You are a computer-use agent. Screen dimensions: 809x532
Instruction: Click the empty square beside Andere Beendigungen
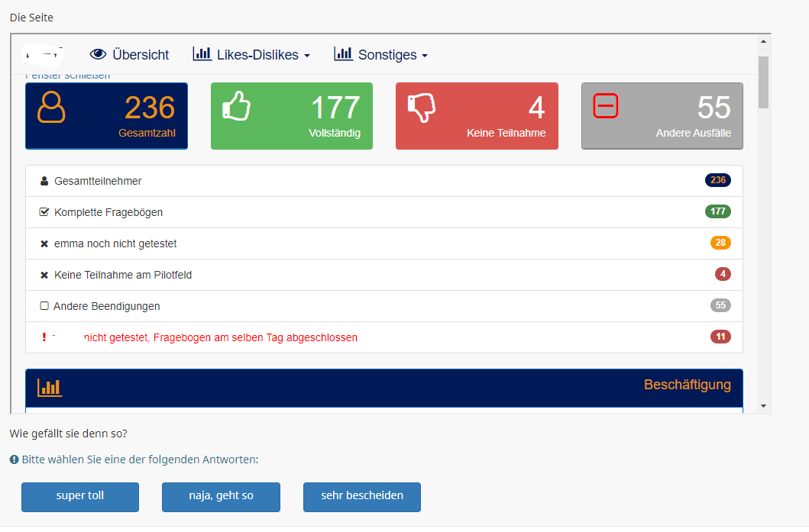tap(44, 306)
